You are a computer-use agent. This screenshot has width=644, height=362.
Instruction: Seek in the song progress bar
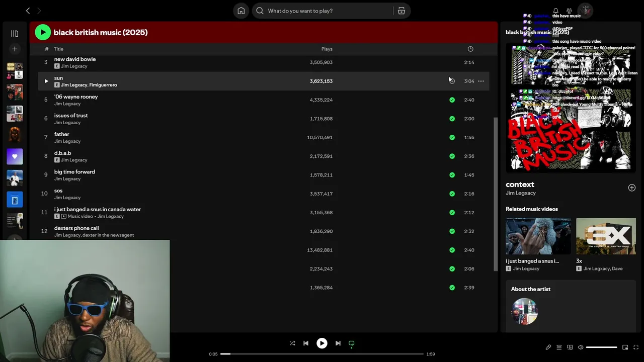[x=321, y=354]
